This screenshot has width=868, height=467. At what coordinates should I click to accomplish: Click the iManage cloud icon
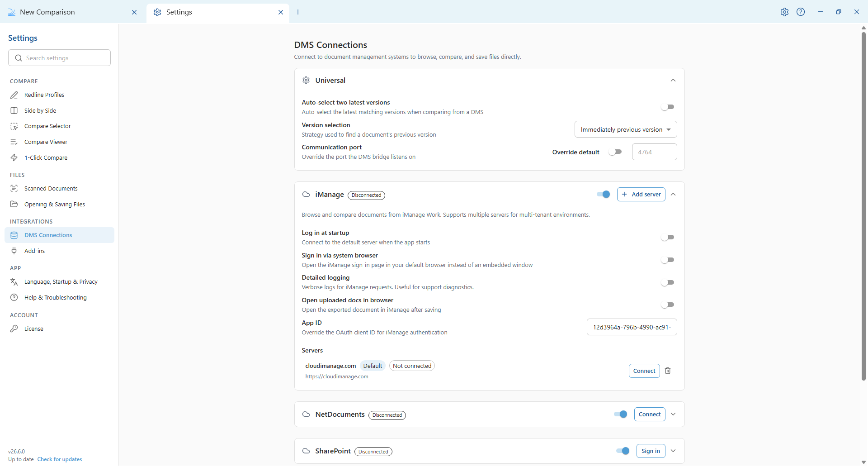(306, 195)
